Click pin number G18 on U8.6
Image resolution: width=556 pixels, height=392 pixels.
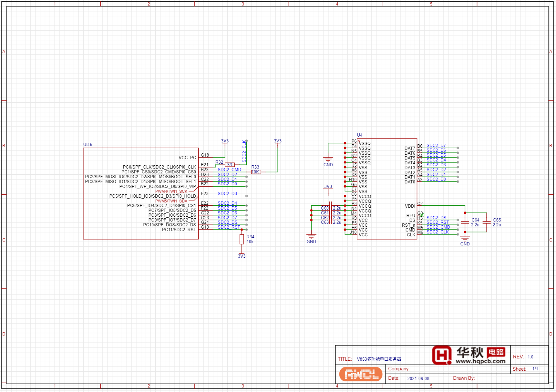pos(205,155)
